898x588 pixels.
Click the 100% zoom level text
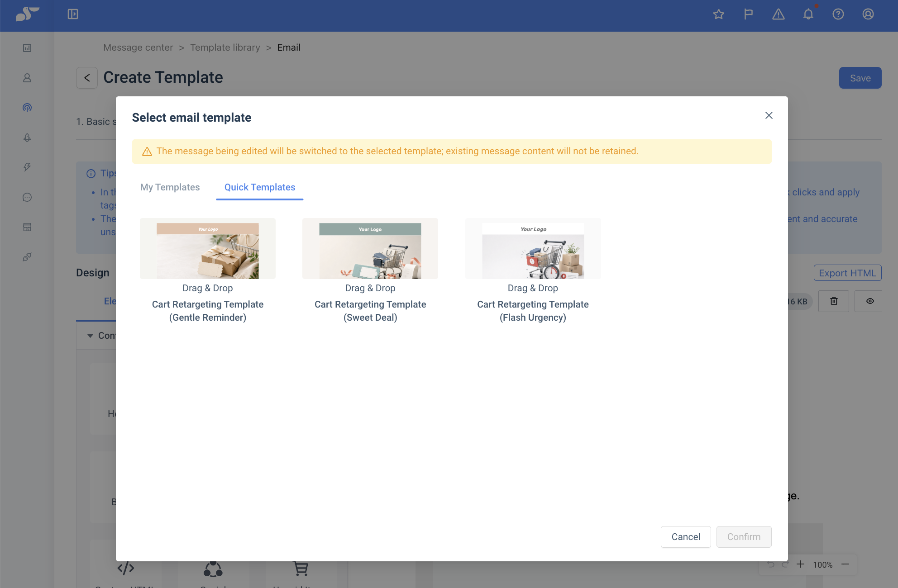click(x=823, y=564)
